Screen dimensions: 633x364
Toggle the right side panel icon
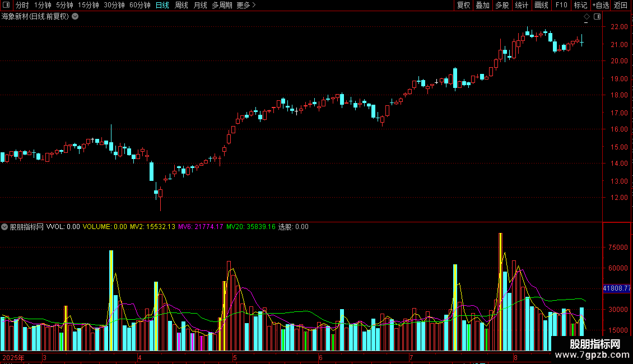click(x=597, y=17)
